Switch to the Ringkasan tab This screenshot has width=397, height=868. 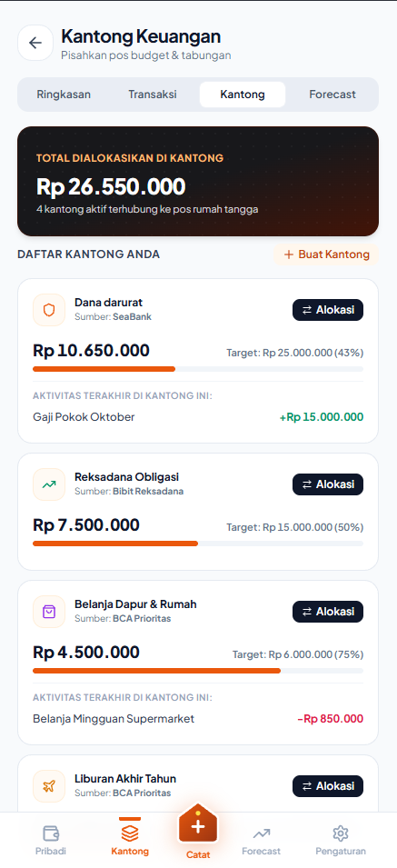tap(64, 95)
